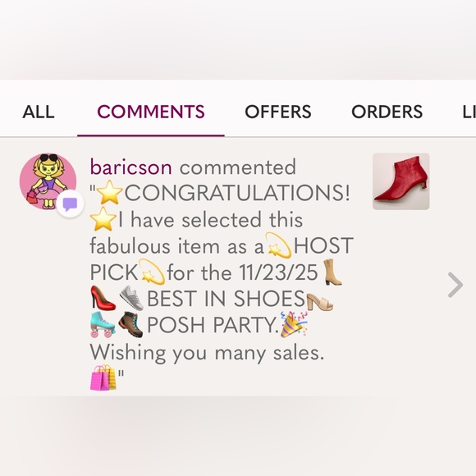Expand the comment with the right chevron
Screen dimensions: 476x476
pyautogui.click(x=455, y=285)
